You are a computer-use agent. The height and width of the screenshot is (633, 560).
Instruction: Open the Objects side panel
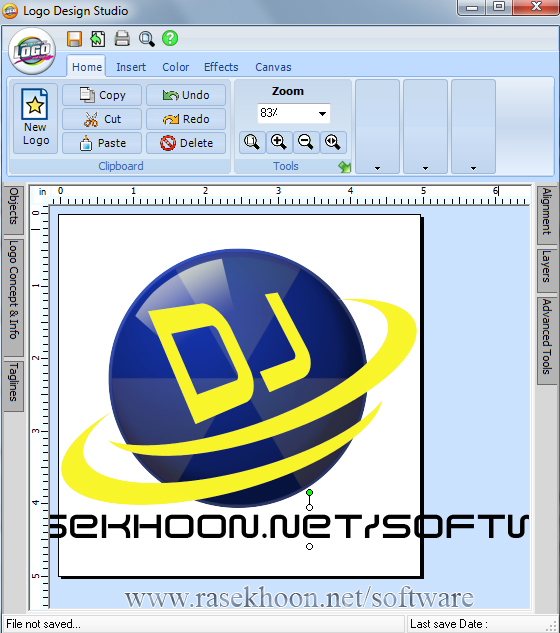14,208
